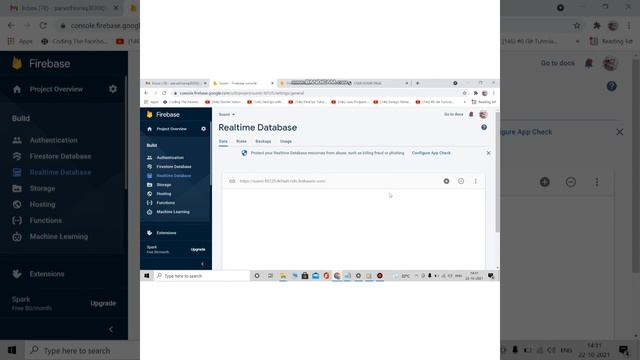640x360 pixels.
Task: Collapse the sidebar using chevron in background window
Action: tap(111, 329)
